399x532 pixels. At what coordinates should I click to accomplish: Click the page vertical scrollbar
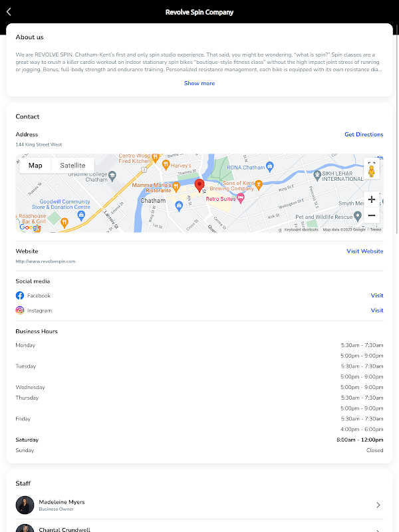397,129
